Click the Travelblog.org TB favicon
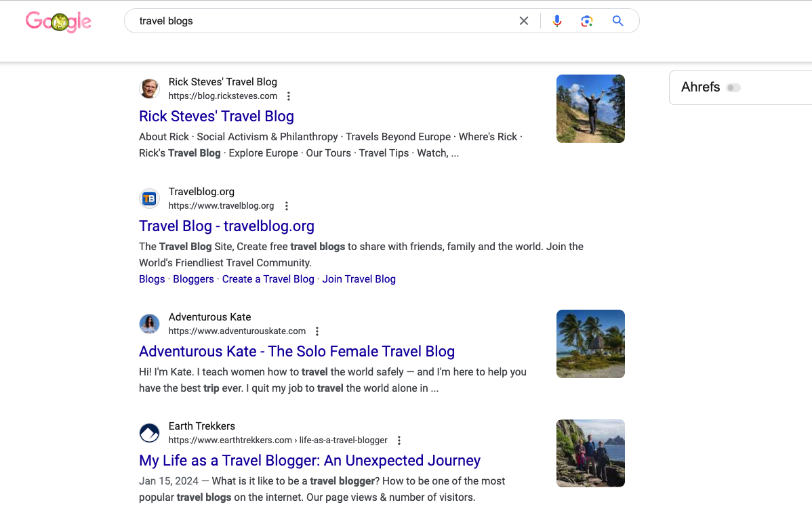This screenshot has width=812, height=513. 149,198
